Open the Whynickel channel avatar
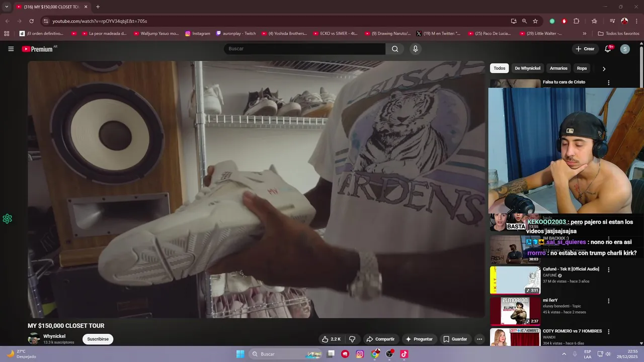The width and height of the screenshot is (644, 362). tap(34, 339)
